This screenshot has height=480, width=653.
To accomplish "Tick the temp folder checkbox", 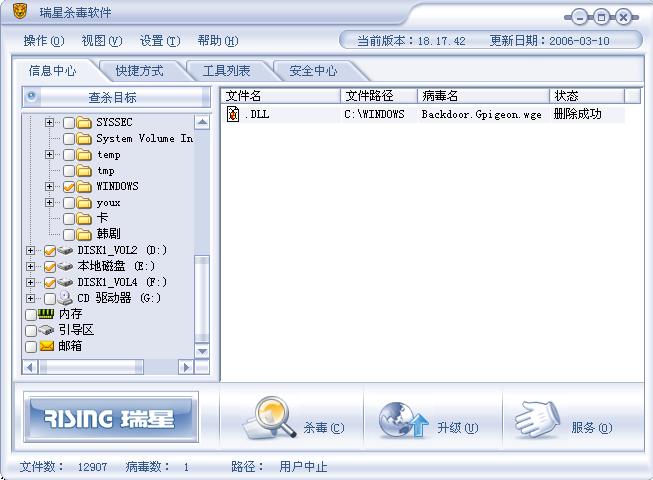I will [69, 155].
